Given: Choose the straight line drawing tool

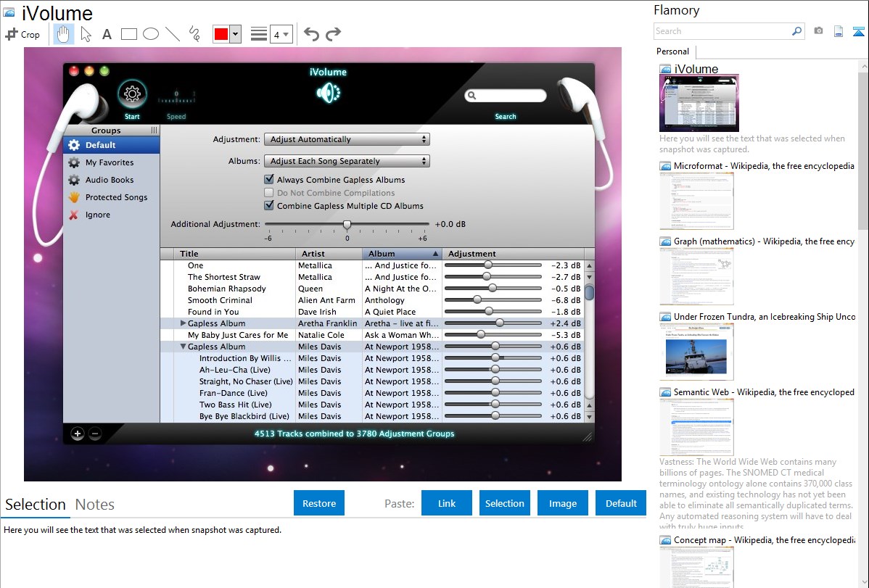Looking at the screenshot, I should click(x=173, y=34).
